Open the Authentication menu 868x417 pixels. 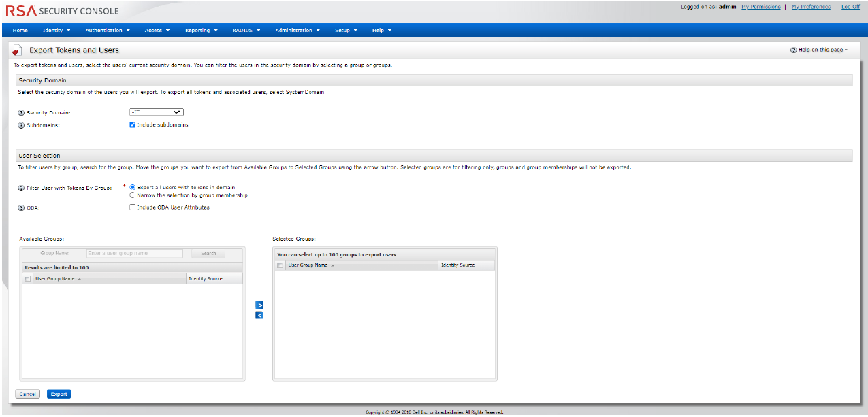pyautogui.click(x=108, y=30)
